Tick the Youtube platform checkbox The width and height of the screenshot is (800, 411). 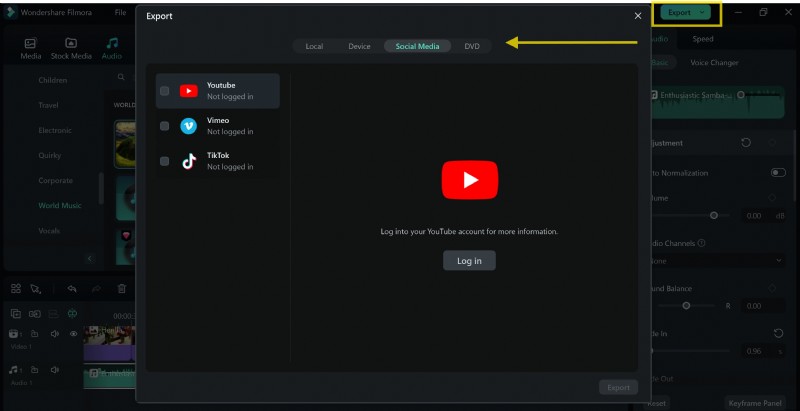pyautogui.click(x=165, y=91)
